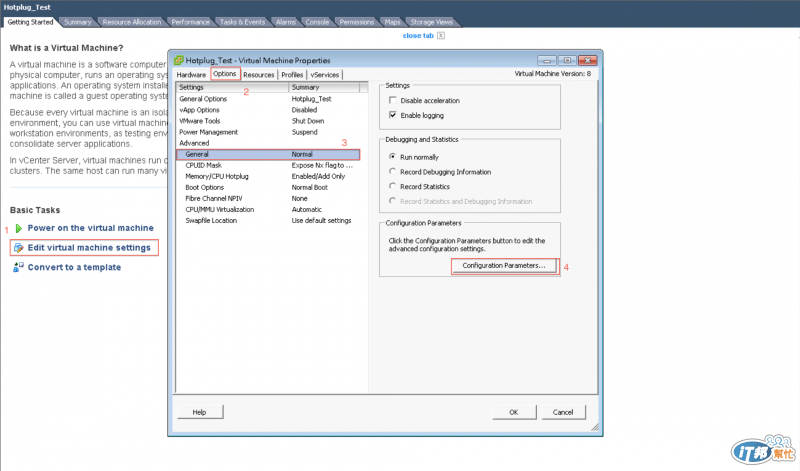Image resolution: width=800 pixels, height=471 pixels.
Task: Select vApp Options row
Action: point(268,110)
